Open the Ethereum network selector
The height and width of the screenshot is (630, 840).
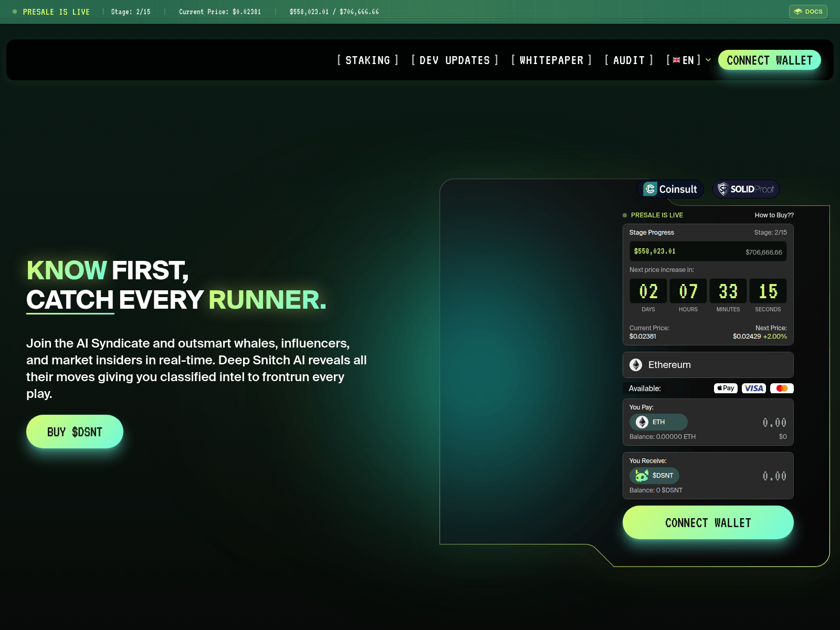click(708, 365)
